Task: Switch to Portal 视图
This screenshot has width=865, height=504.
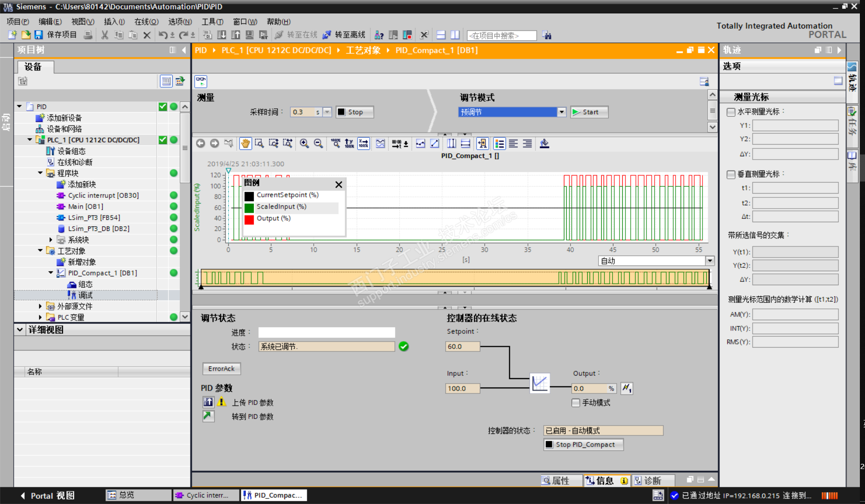Action: click(47, 496)
